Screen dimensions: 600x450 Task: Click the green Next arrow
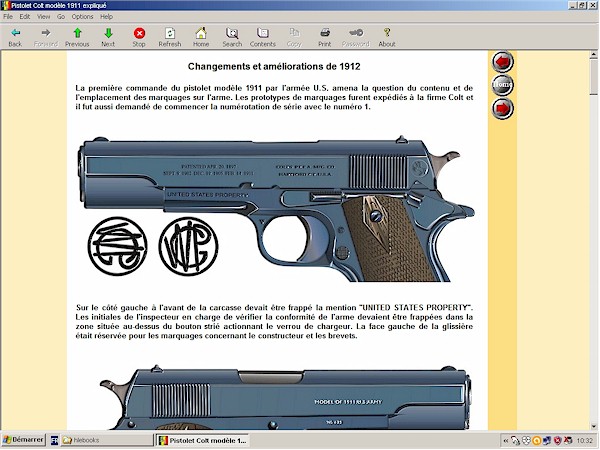108,37
